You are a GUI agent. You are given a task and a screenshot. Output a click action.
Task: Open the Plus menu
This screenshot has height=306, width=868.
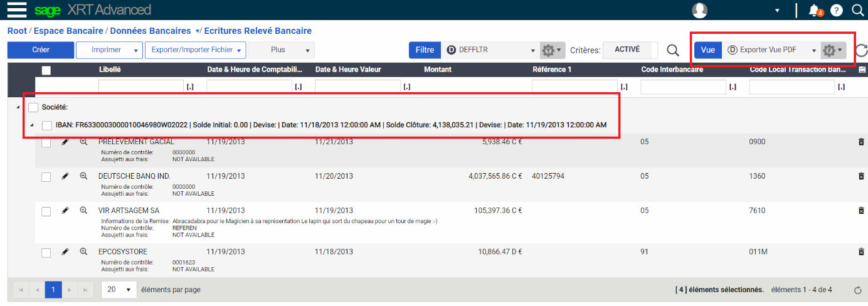pos(282,50)
